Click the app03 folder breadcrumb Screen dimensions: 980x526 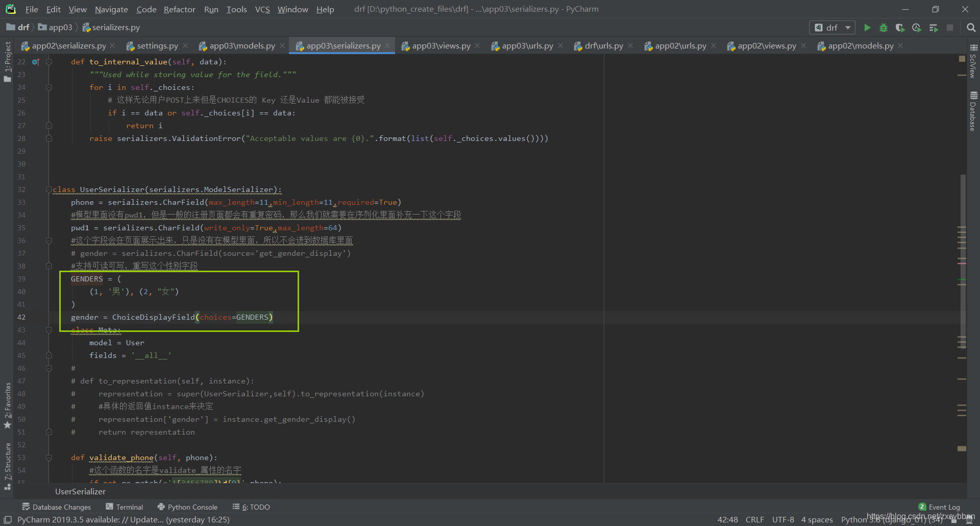pyautogui.click(x=56, y=28)
